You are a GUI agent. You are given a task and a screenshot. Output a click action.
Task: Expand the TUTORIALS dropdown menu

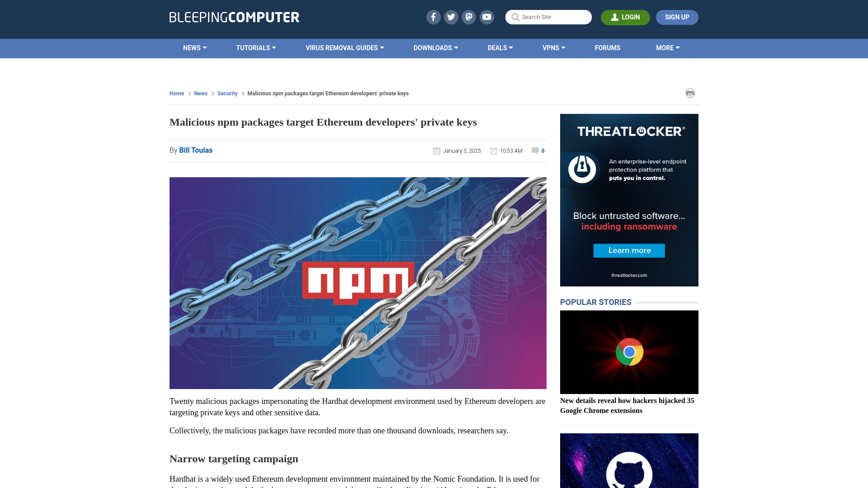pos(256,47)
